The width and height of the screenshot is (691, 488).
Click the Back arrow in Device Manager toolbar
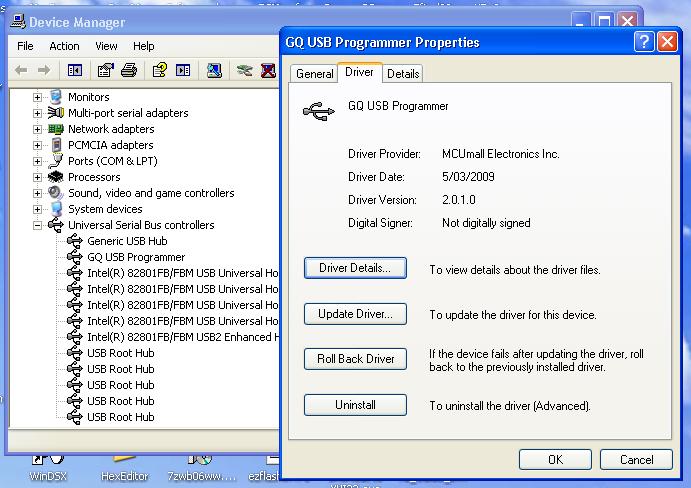coord(21,70)
